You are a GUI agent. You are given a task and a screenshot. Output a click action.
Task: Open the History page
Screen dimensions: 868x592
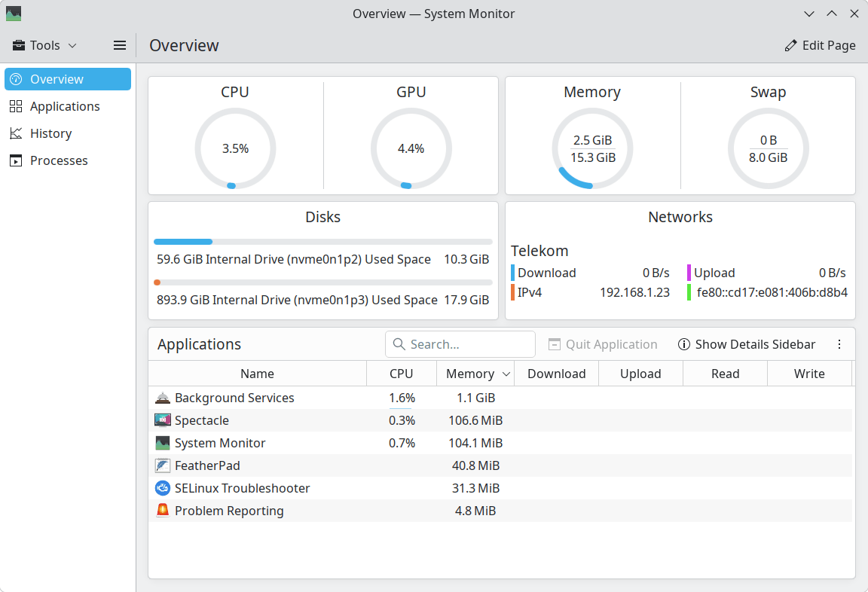50,133
